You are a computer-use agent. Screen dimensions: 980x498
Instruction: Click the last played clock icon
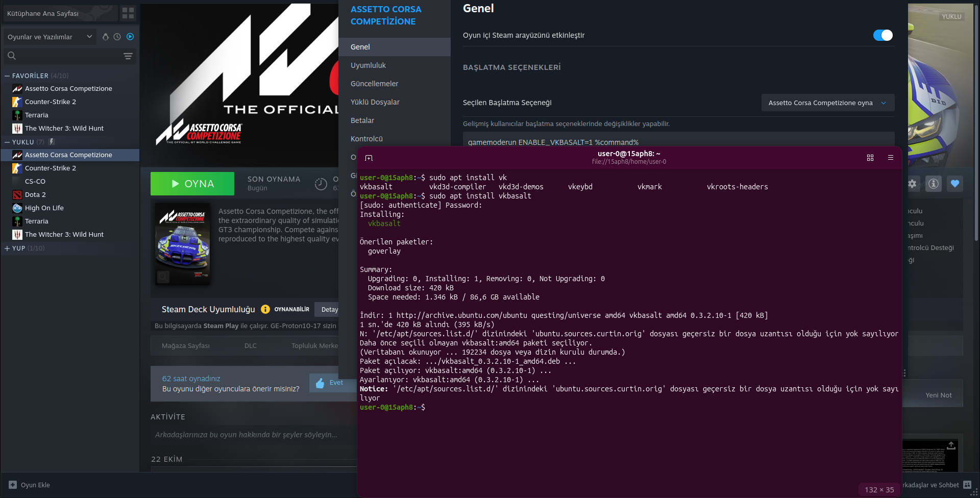tap(321, 184)
